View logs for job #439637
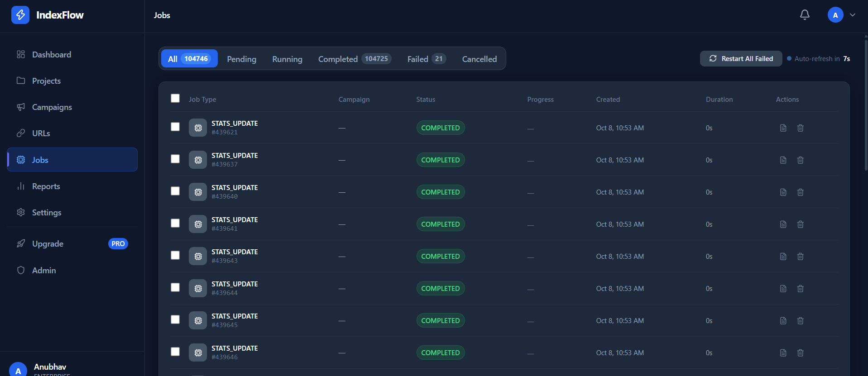The image size is (868, 376). tap(783, 160)
